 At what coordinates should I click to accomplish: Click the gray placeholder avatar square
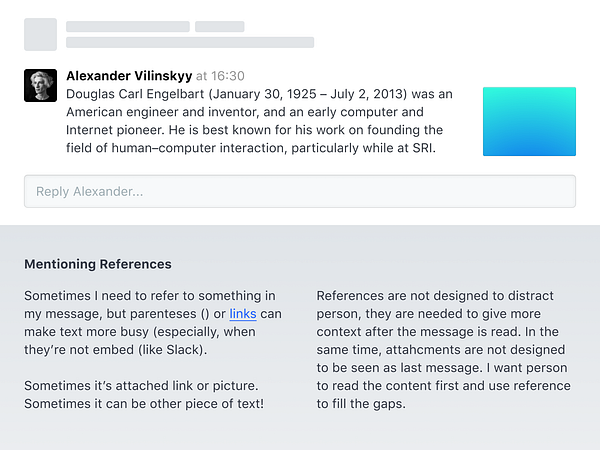tap(40, 34)
